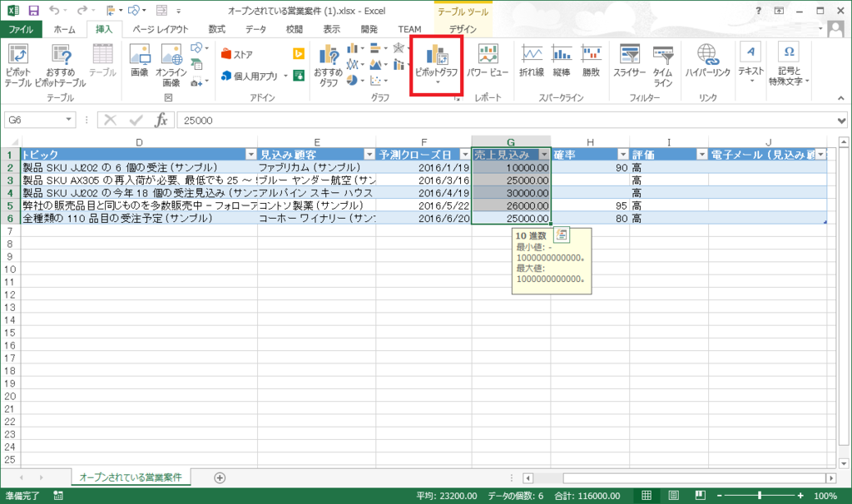The height and width of the screenshot is (504, 852).
Task: Open Excel Help question mark
Action: [x=758, y=10]
